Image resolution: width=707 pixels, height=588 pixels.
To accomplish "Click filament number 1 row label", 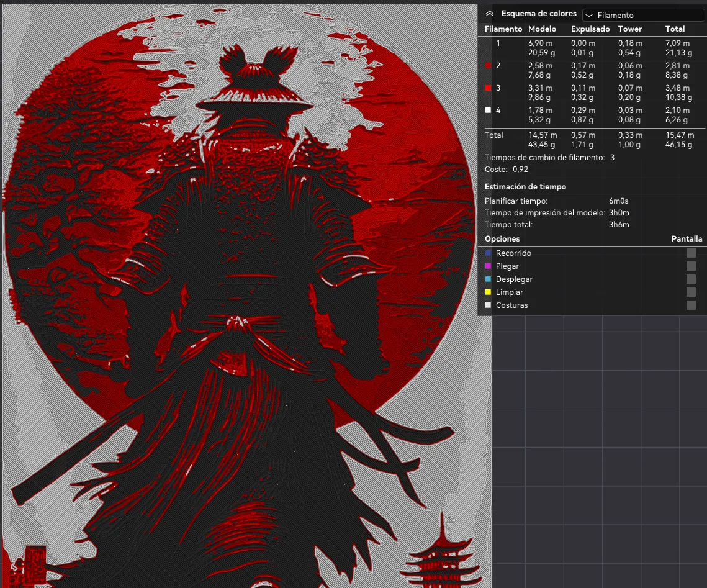I will tap(498, 43).
